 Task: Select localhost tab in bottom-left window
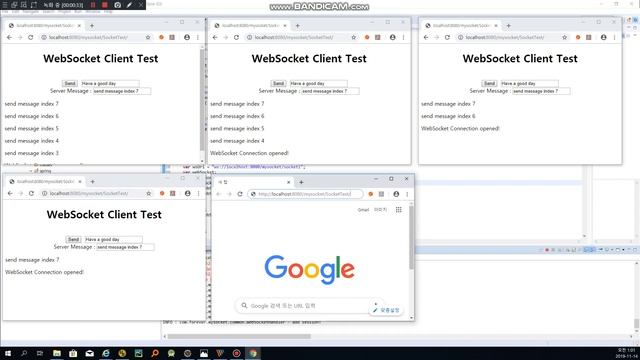point(45,181)
